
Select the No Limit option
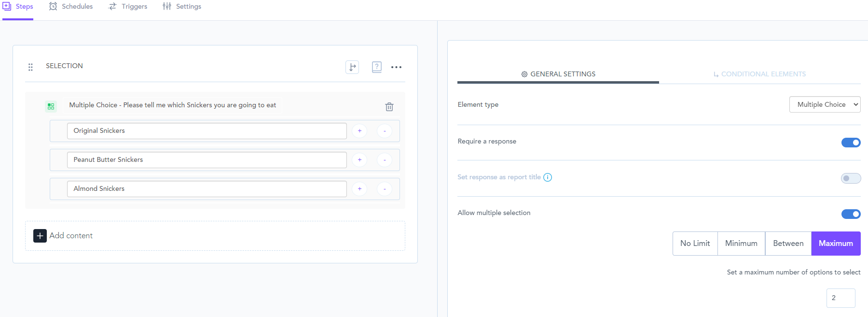pos(695,244)
